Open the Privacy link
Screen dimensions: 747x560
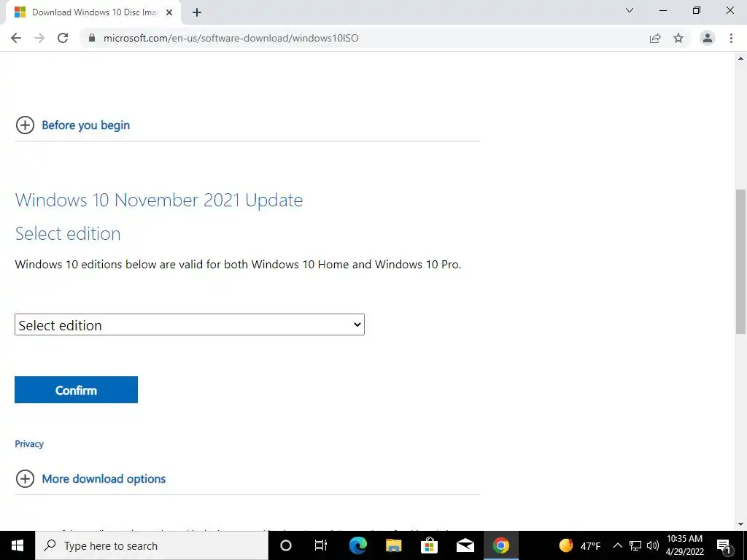(x=29, y=444)
